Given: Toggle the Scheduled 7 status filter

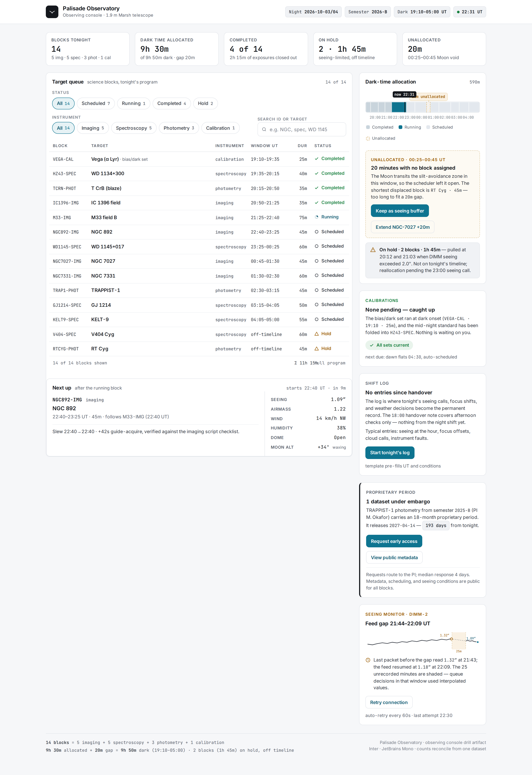Looking at the screenshot, I should [96, 103].
